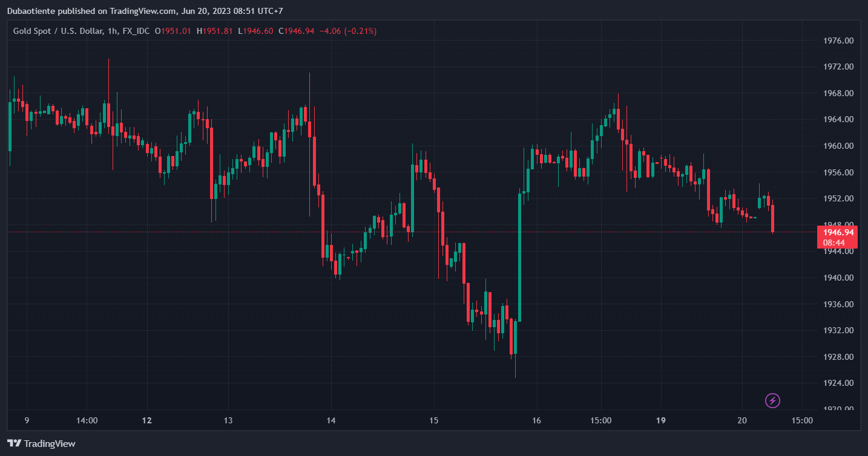Click the −4.06 (−0.21%) change value
868x456 pixels.
tap(347, 31)
